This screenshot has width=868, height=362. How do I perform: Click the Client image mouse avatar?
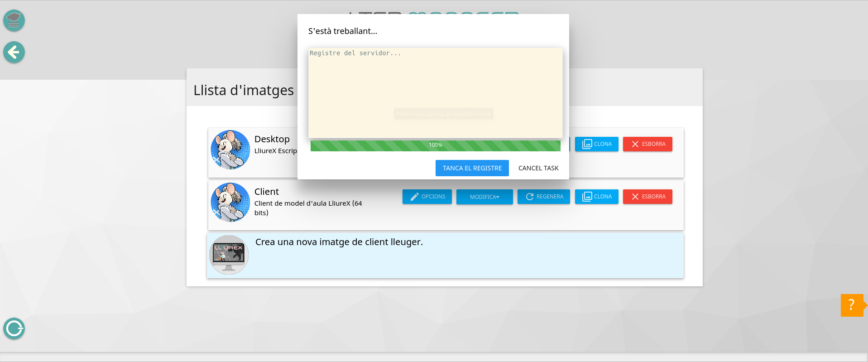[x=230, y=202]
